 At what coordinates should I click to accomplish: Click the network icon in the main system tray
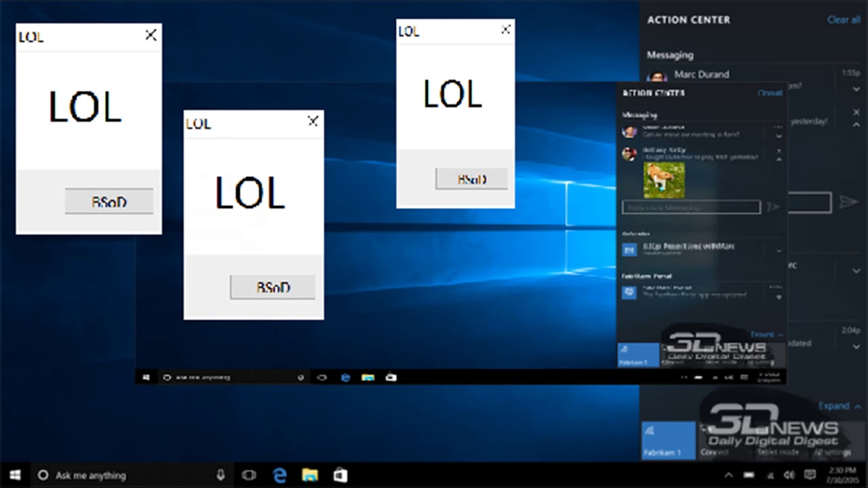(770, 475)
